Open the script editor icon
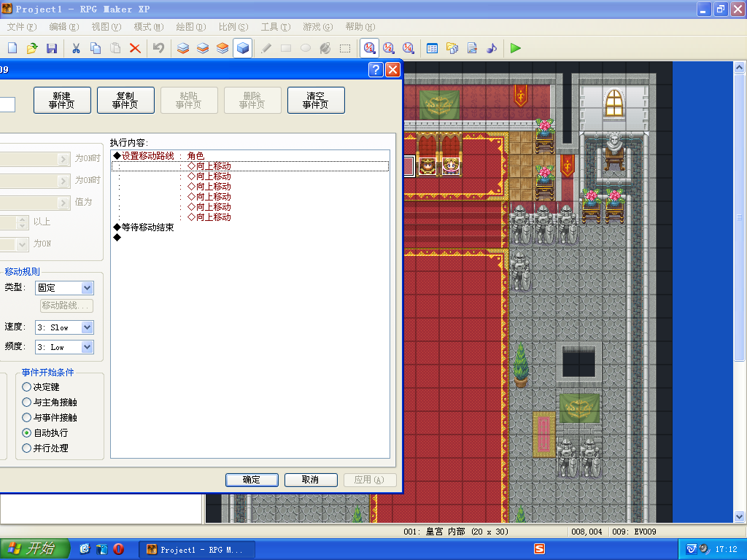The height and width of the screenshot is (560, 747). pyautogui.click(x=472, y=48)
